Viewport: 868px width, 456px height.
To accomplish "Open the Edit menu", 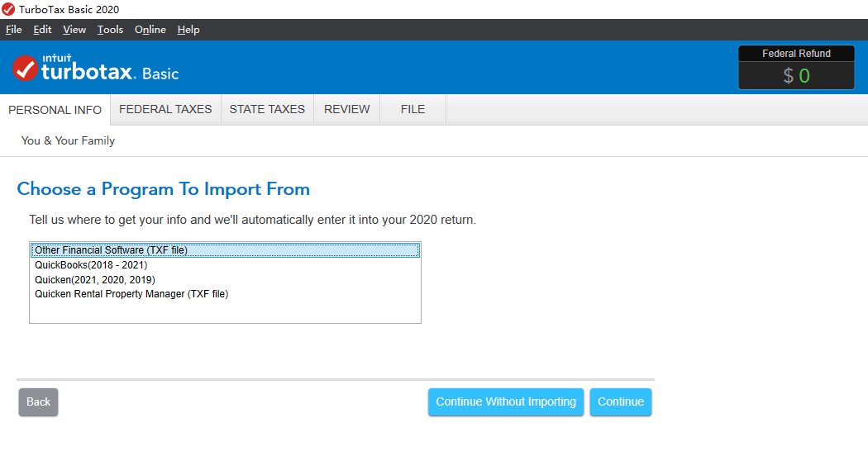I will pyautogui.click(x=42, y=30).
